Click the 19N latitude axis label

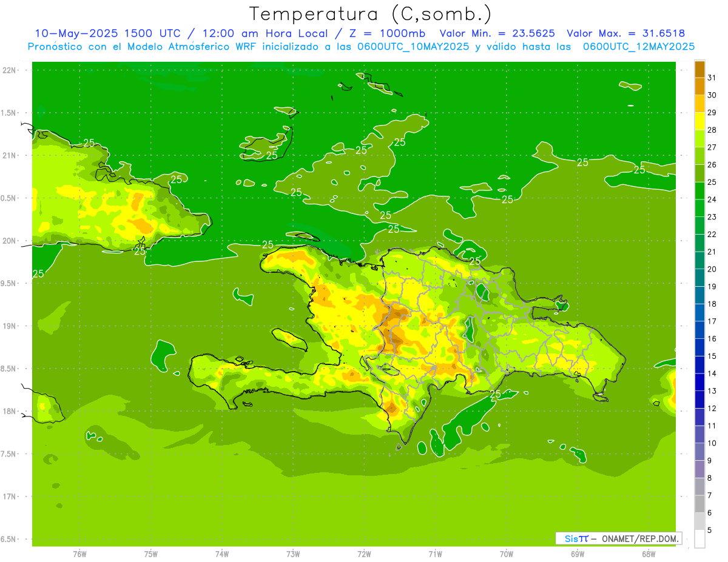pos(10,326)
